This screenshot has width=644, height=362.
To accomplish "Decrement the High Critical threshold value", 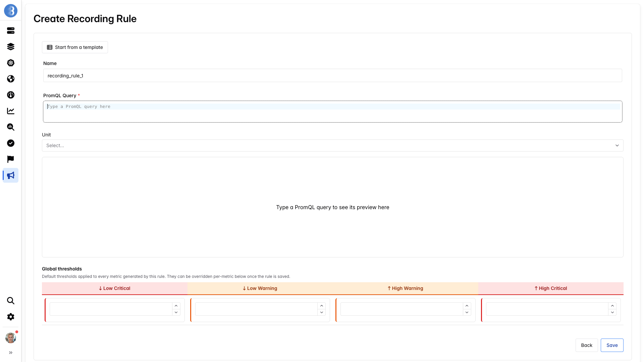I will (x=612, y=312).
